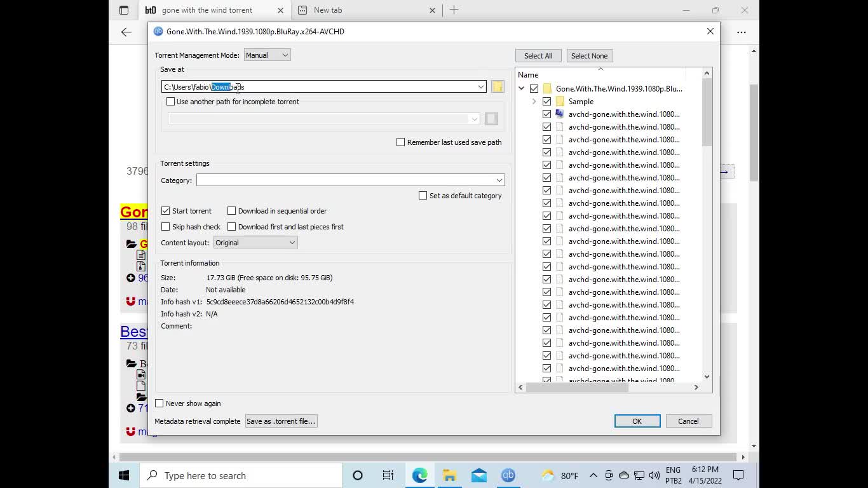The image size is (868, 488).
Task: Click the video file icon of first avchd file
Action: click(x=560, y=114)
